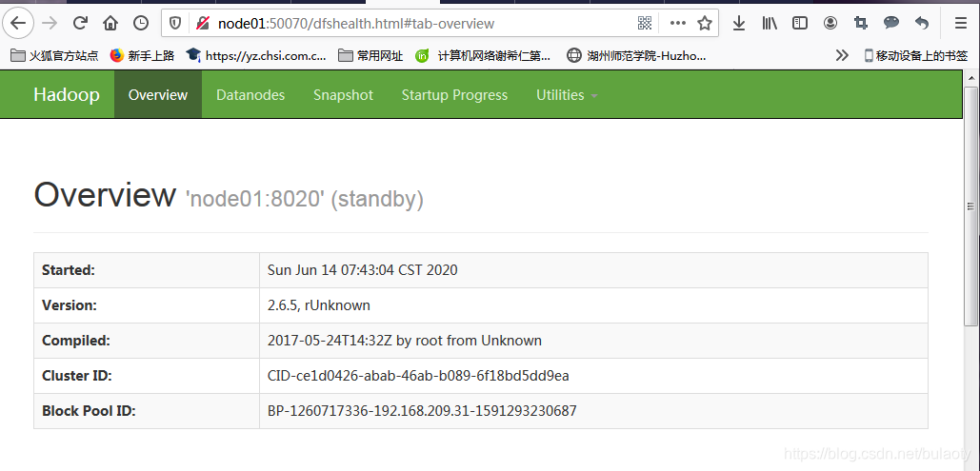Open the history clock icon
The width and height of the screenshot is (980, 471).
tap(141, 23)
